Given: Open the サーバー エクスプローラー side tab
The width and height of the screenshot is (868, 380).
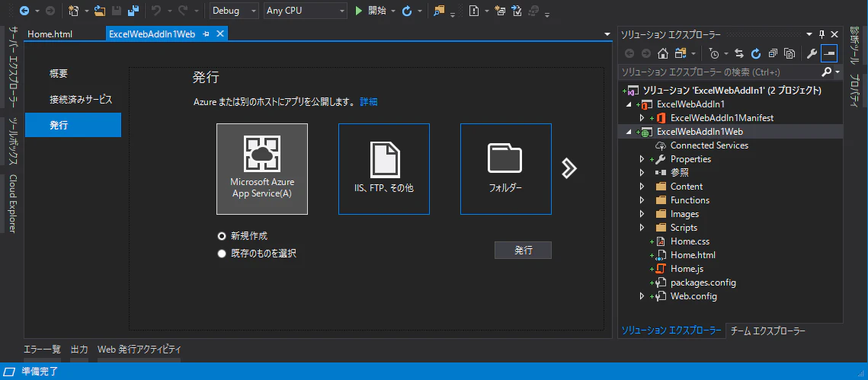Looking at the screenshot, I should pos(13,66).
